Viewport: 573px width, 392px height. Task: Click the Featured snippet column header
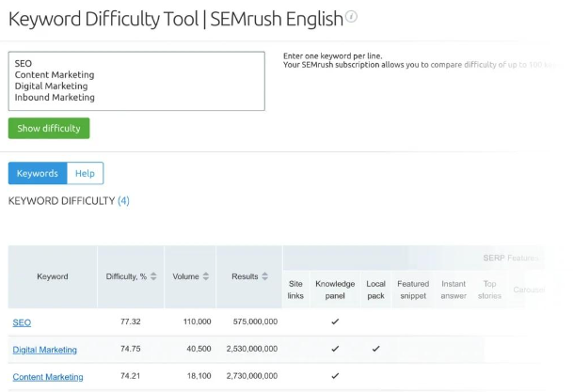point(413,290)
